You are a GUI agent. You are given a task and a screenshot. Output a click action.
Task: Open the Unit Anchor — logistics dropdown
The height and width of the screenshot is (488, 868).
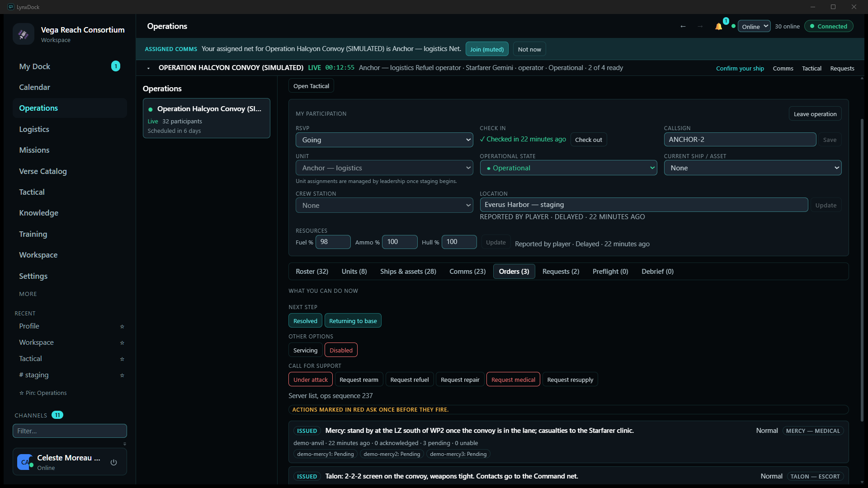(384, 168)
